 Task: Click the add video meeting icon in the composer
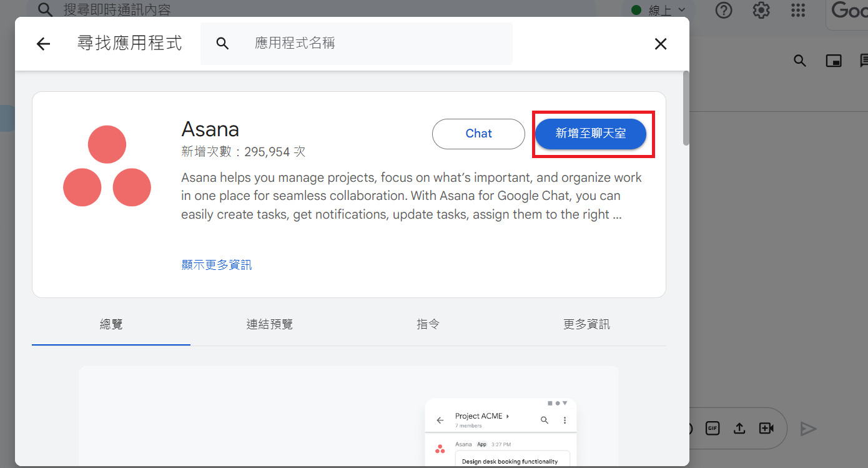pyautogui.click(x=766, y=428)
